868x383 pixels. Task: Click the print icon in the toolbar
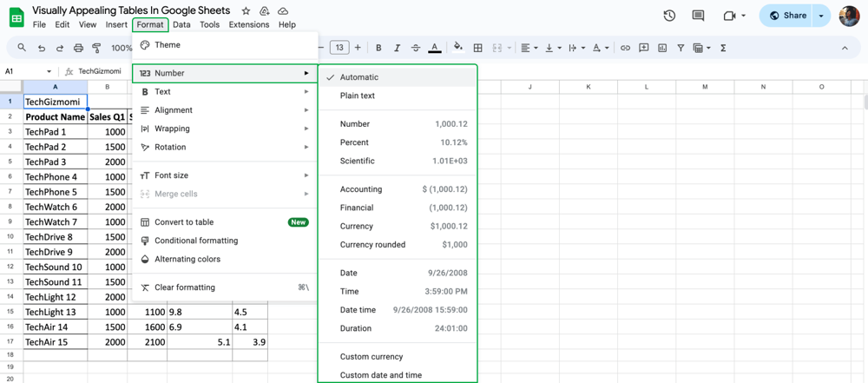click(78, 48)
